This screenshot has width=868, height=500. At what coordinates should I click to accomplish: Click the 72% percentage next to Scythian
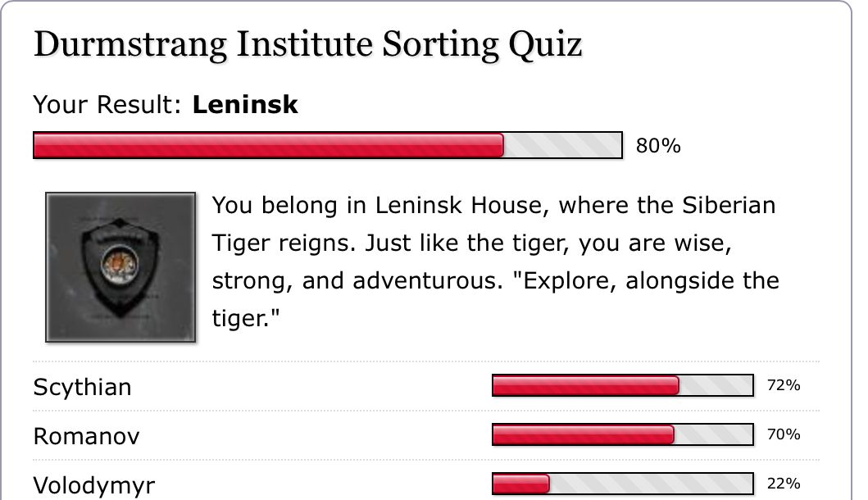pos(784,384)
